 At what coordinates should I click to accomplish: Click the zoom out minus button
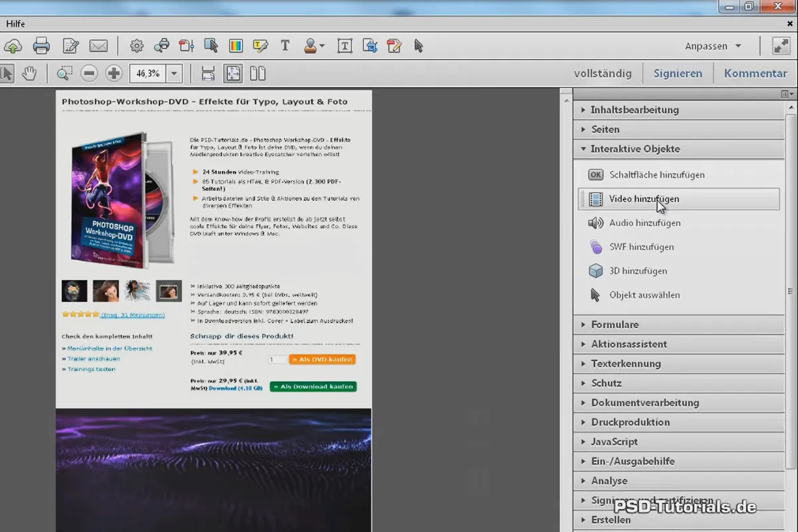pos(89,73)
